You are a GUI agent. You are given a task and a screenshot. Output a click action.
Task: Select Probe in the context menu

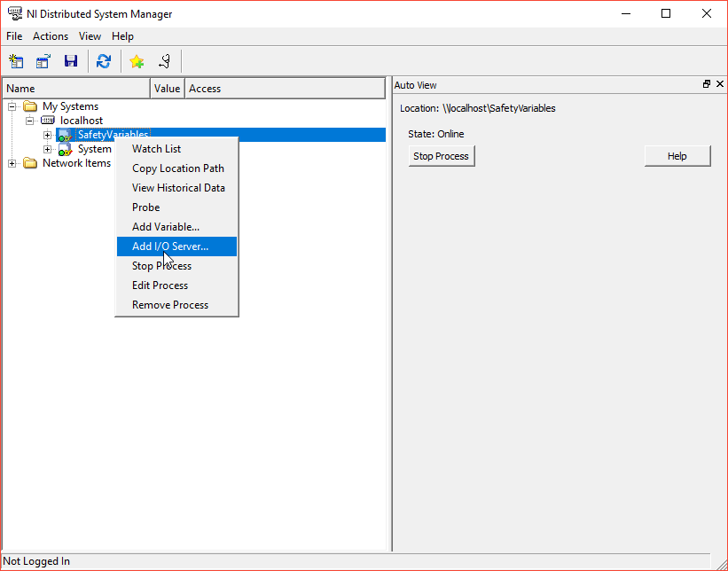pyautogui.click(x=176, y=207)
